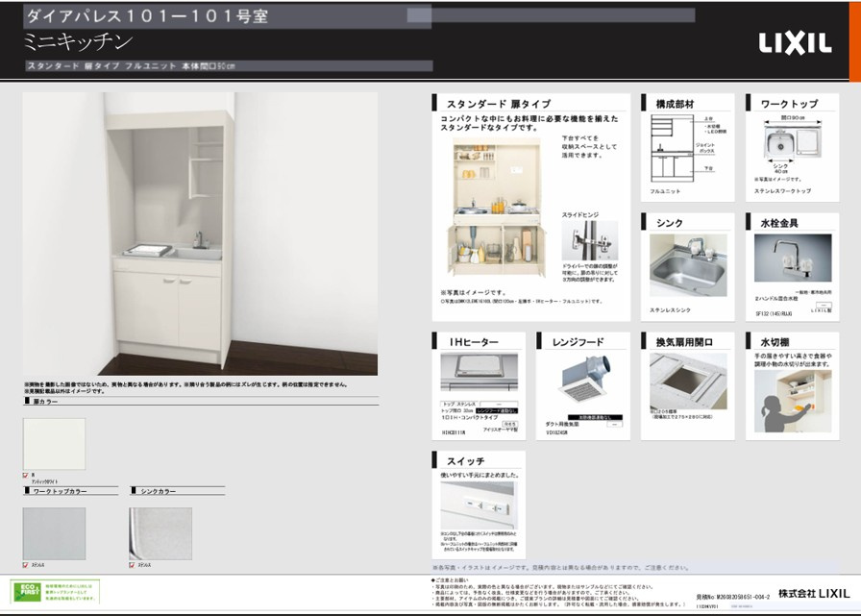
Task: Click the 株式会社 LIXIL text in the footer
Action: point(814,594)
